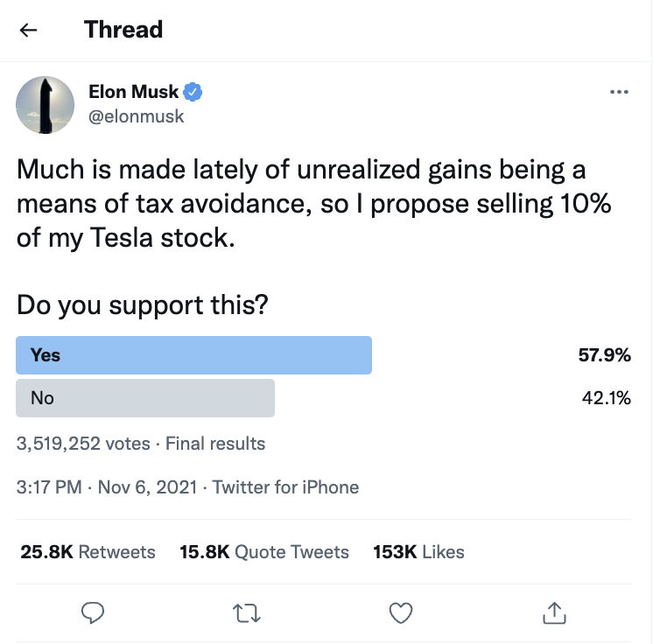The height and width of the screenshot is (644, 653).
Task: Click the 3:17 PM Nov 6 timestamp
Action: [107, 487]
